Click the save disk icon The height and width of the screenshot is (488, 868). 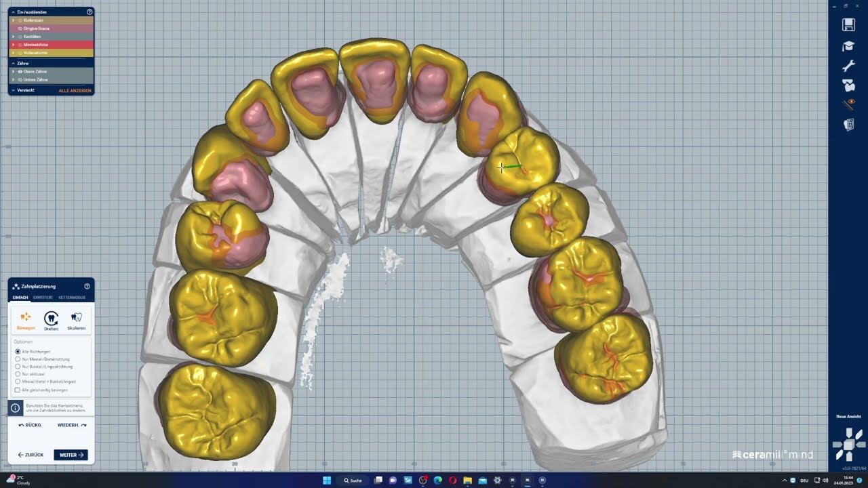[848, 25]
